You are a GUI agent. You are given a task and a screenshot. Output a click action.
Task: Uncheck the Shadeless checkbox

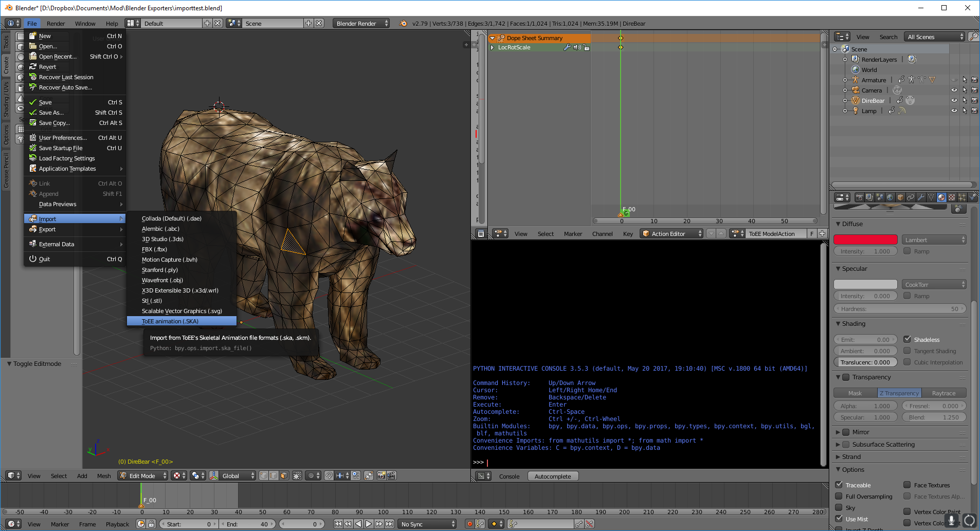coord(908,339)
